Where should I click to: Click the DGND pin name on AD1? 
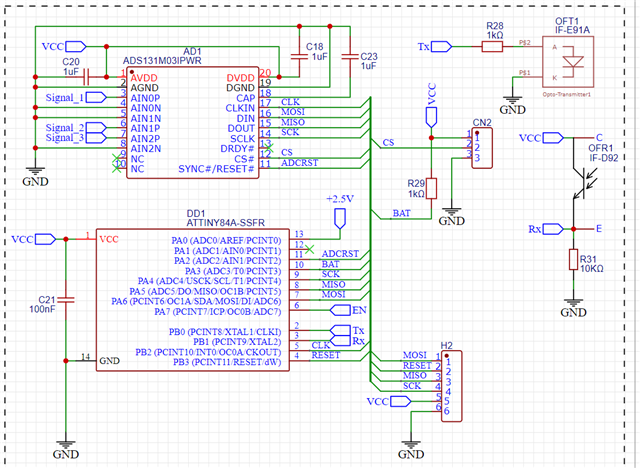[240, 88]
